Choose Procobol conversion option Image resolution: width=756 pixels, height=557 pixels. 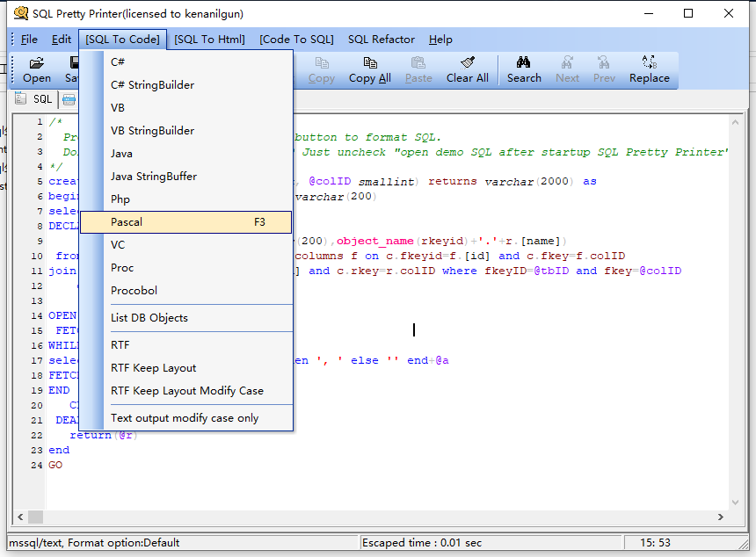pos(186,291)
